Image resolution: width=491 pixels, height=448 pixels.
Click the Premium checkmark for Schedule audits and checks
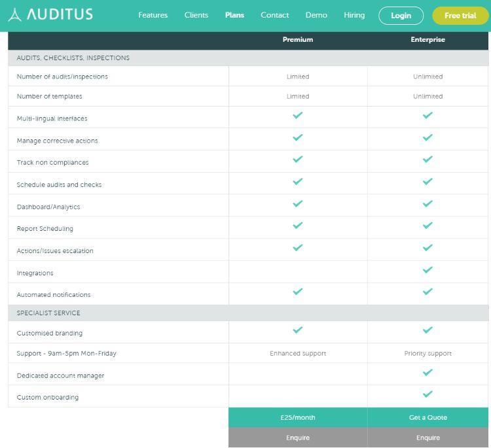point(298,181)
